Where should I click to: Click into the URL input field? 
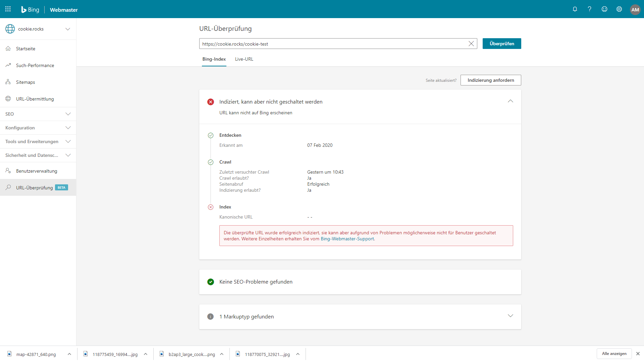332,44
